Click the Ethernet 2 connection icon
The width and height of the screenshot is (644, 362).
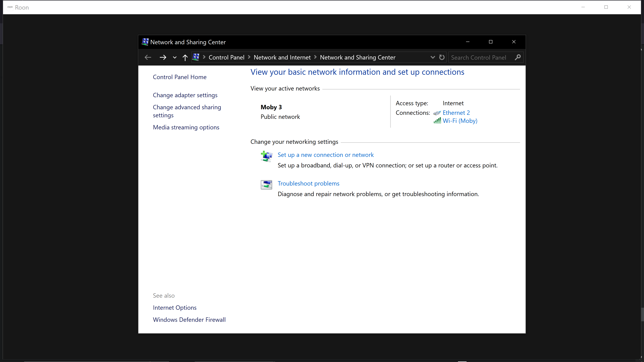[437, 113]
